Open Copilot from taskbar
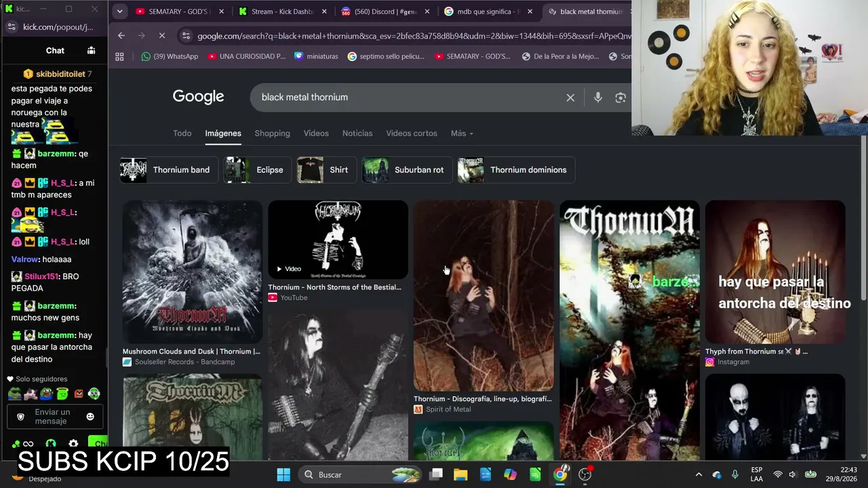Viewport: 868px width, 488px height. (510, 474)
